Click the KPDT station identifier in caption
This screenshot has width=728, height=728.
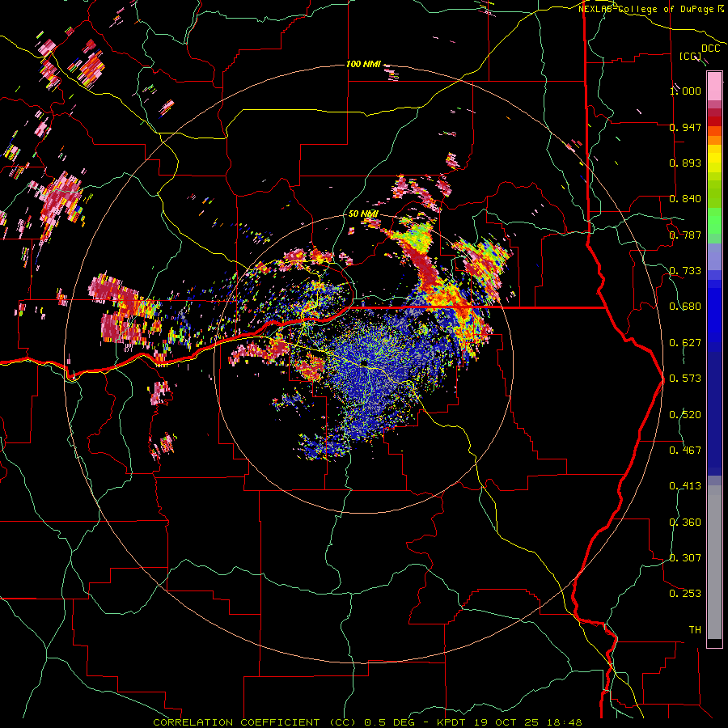(x=453, y=722)
